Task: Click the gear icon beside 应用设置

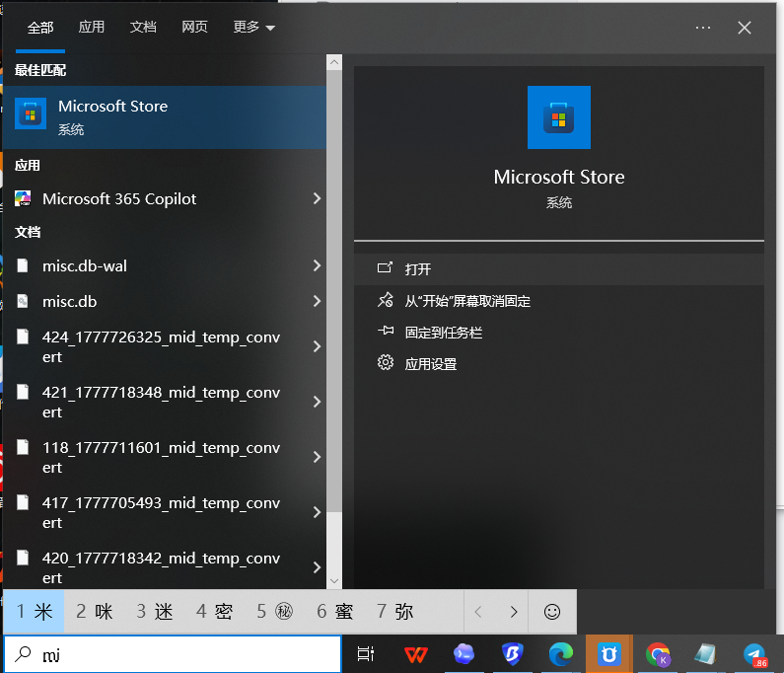Action: 385,362
